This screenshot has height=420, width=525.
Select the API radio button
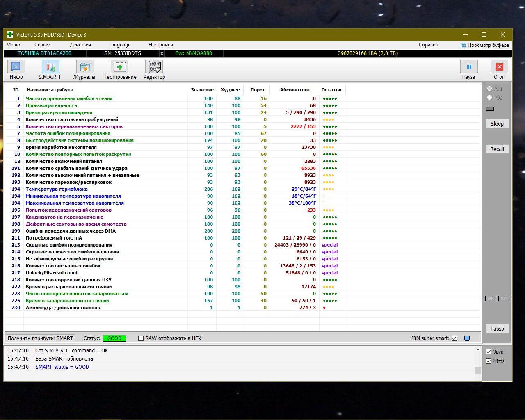(490, 89)
